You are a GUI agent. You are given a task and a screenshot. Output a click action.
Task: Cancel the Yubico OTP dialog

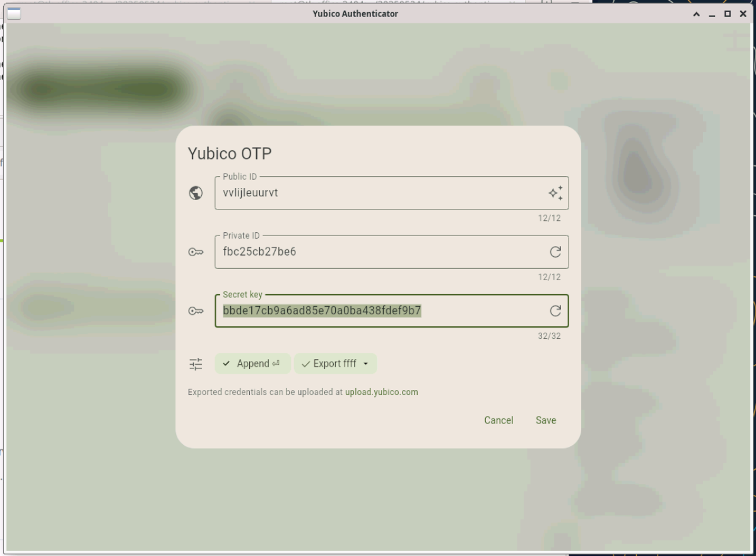(499, 420)
